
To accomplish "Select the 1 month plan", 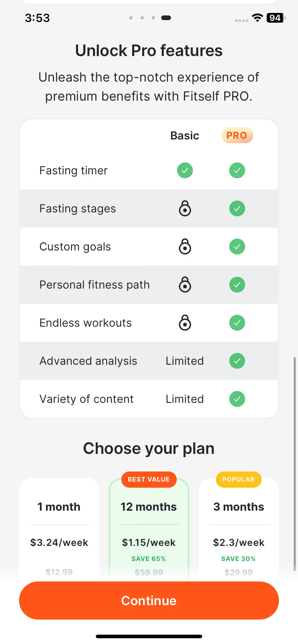I will [x=59, y=528].
